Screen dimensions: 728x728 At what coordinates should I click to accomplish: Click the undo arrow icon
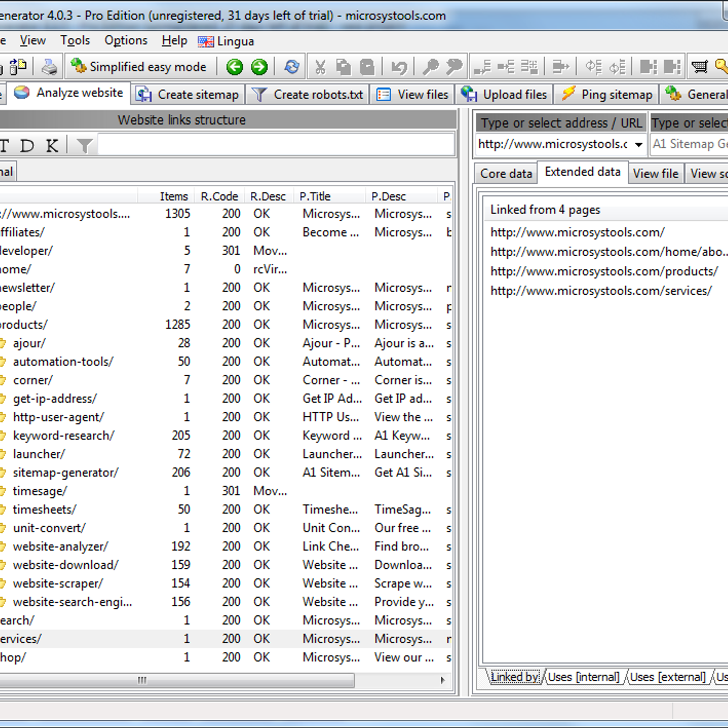pyautogui.click(x=399, y=67)
